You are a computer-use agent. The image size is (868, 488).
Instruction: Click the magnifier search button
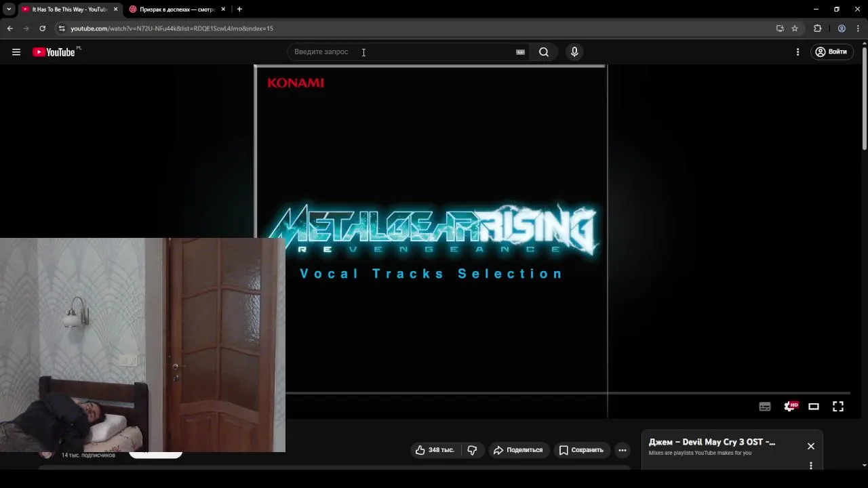544,52
